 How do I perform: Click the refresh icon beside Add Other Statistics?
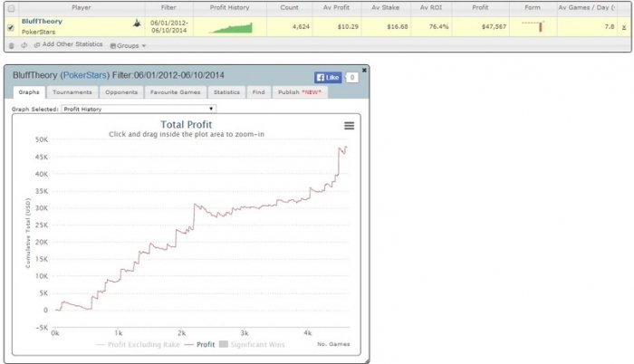(x=24, y=45)
